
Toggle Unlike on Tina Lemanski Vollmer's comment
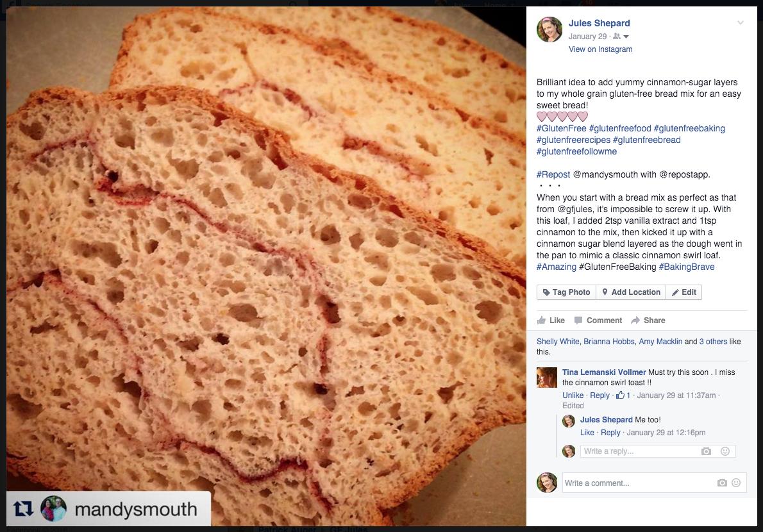573,395
